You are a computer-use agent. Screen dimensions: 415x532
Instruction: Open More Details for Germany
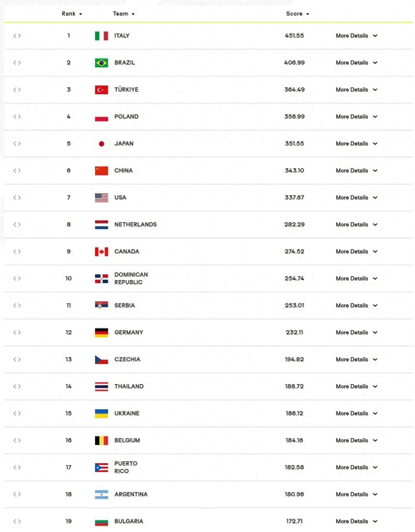(x=356, y=332)
